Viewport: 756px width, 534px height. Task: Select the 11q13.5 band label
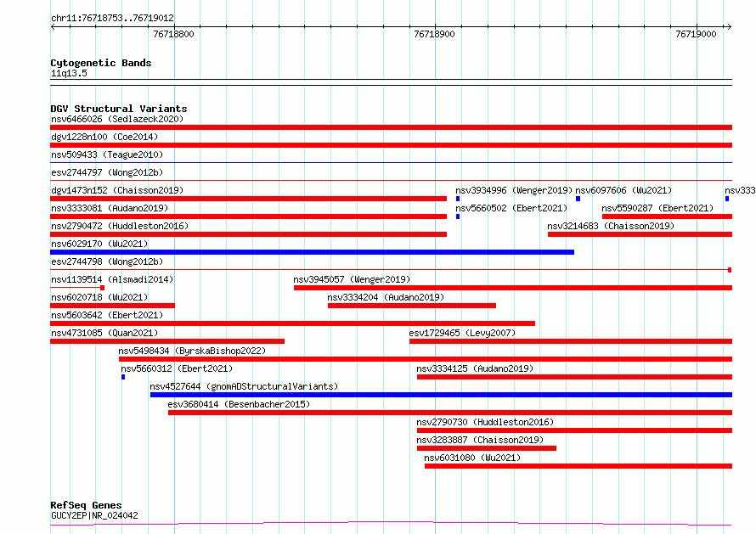(69, 73)
